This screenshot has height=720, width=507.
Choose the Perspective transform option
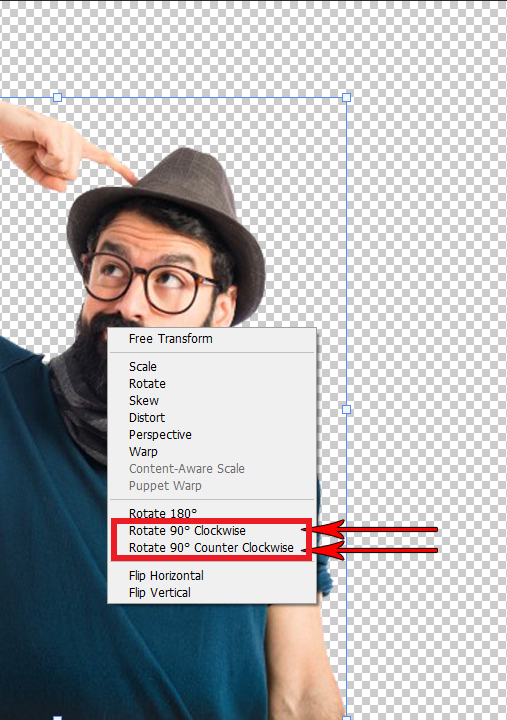[x=160, y=434]
